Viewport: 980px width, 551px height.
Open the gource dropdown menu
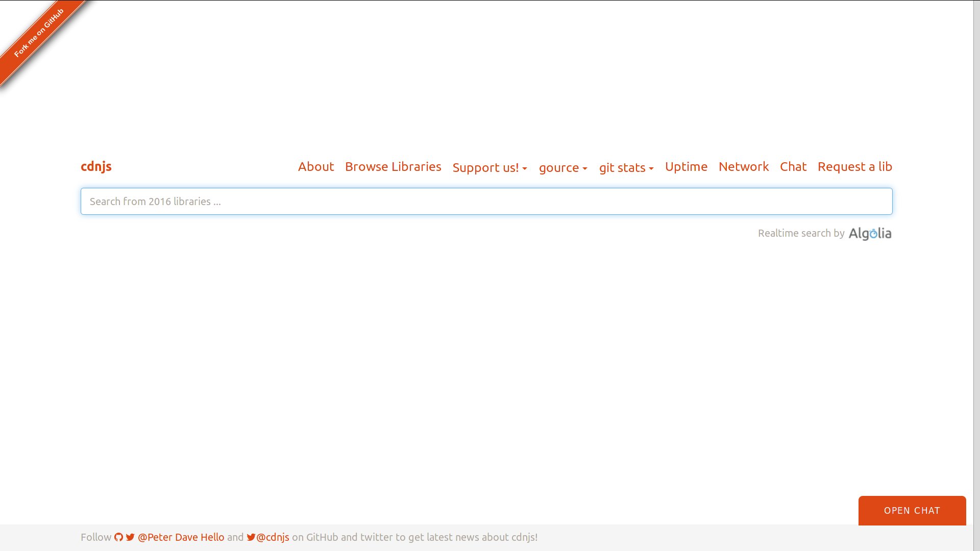click(563, 167)
